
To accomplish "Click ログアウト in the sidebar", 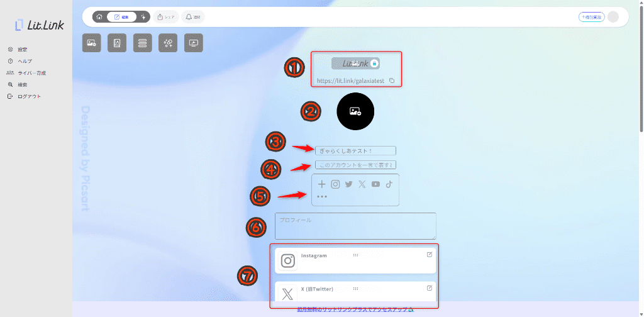I will click(x=29, y=96).
